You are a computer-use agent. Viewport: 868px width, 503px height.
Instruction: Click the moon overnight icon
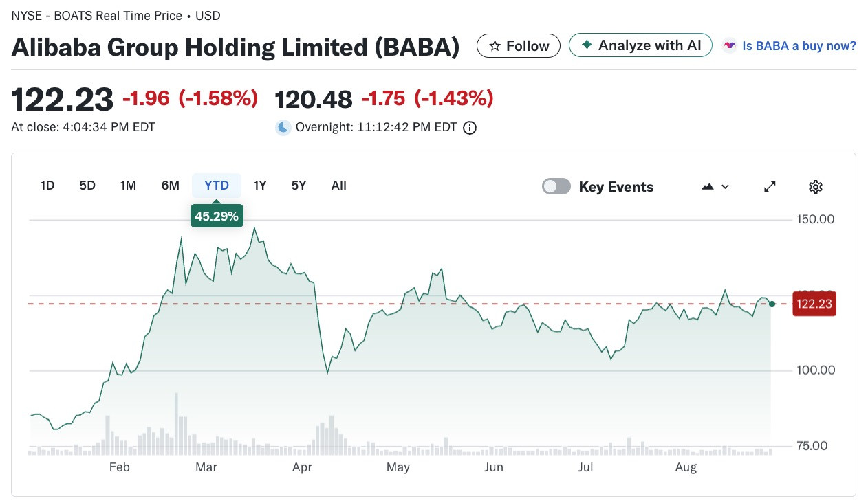(x=283, y=127)
